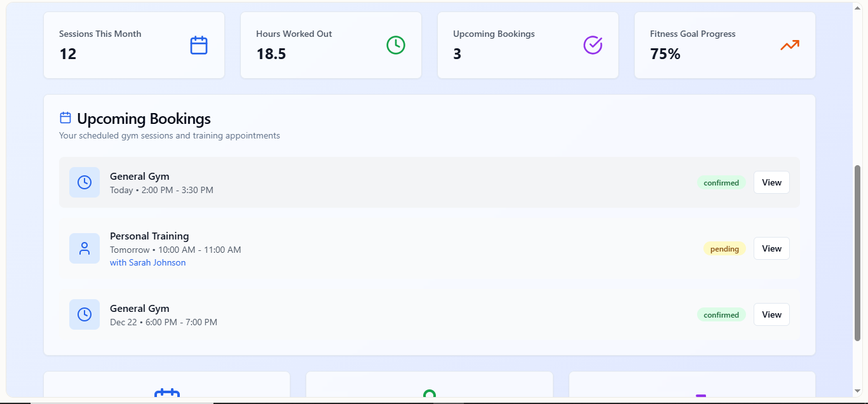Viewport: 868px width, 404px height.
Task: Click the blue calendar icon in the bottom-left card
Action: [167, 395]
